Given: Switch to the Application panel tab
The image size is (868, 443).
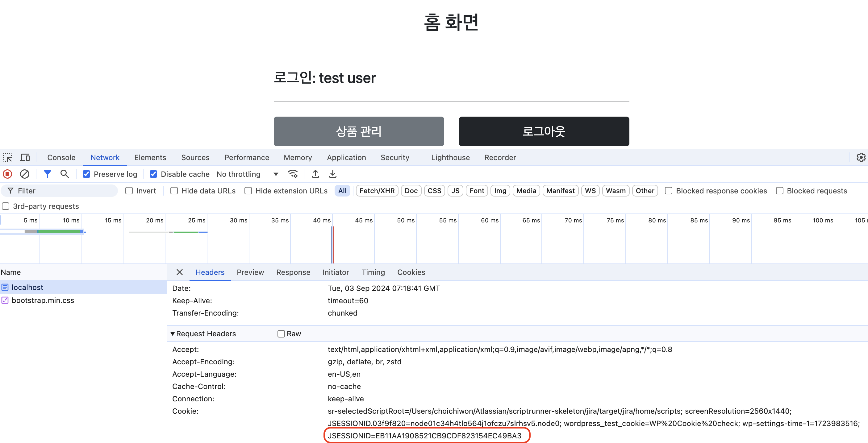Looking at the screenshot, I should click(x=346, y=157).
